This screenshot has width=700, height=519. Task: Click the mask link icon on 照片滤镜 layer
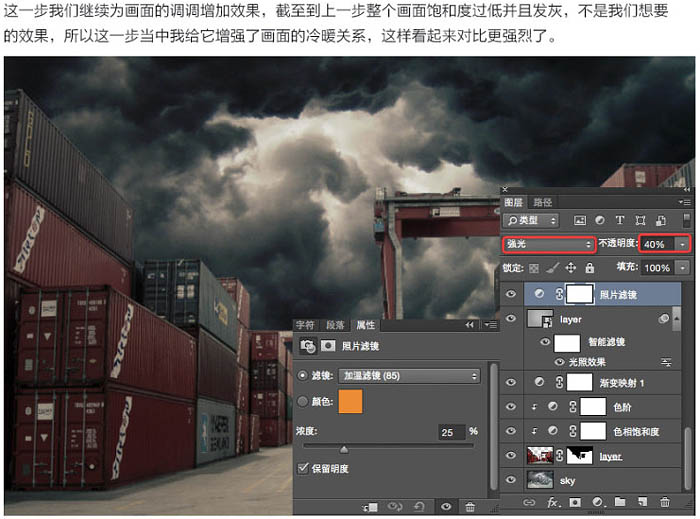pos(559,294)
